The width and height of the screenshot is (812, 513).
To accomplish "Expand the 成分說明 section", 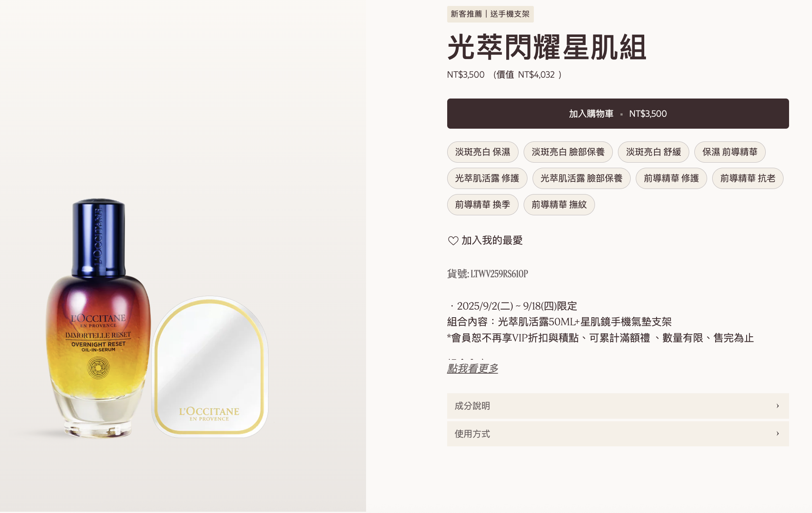I will (617, 406).
